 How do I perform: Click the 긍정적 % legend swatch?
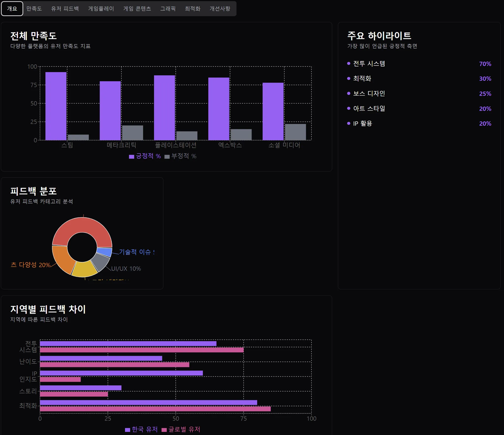132,157
